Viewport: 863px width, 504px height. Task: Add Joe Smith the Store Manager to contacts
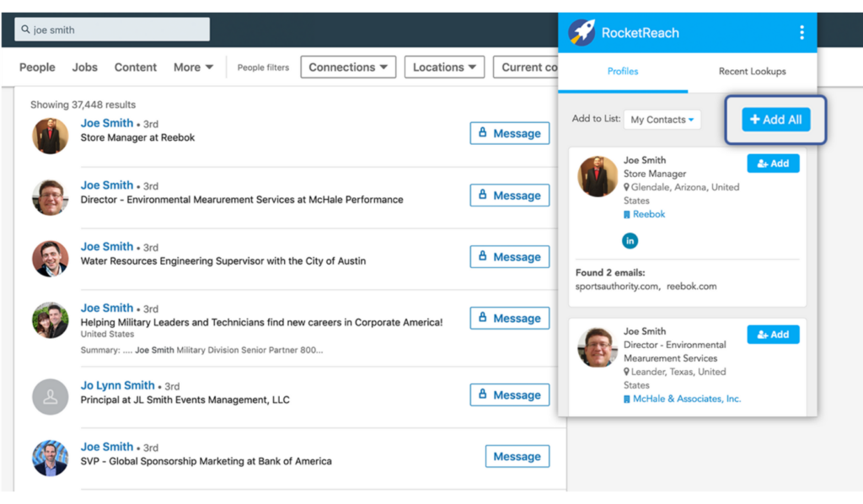(773, 163)
